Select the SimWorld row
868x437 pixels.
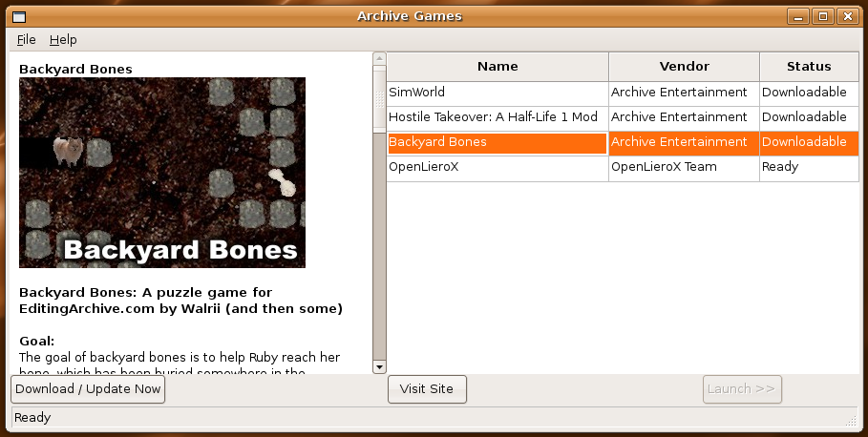(x=623, y=93)
